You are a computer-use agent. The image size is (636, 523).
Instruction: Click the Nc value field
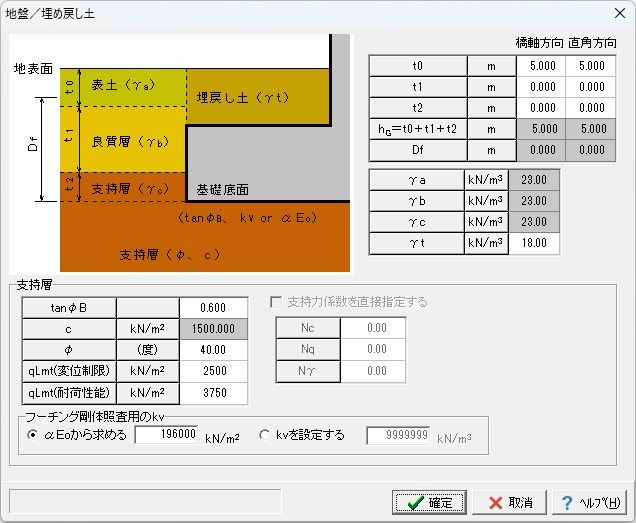click(373, 328)
